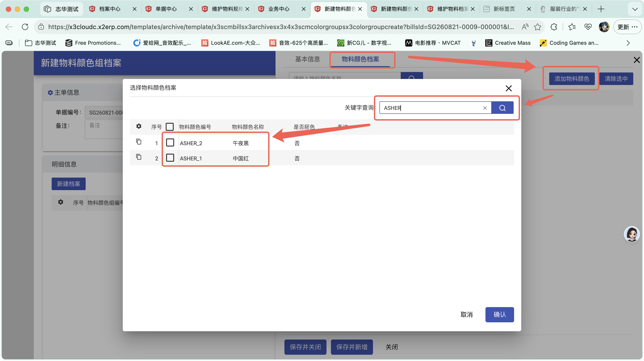Click the search magnifier button in dialog
Viewport: 644px width, 361px height.
(502, 108)
